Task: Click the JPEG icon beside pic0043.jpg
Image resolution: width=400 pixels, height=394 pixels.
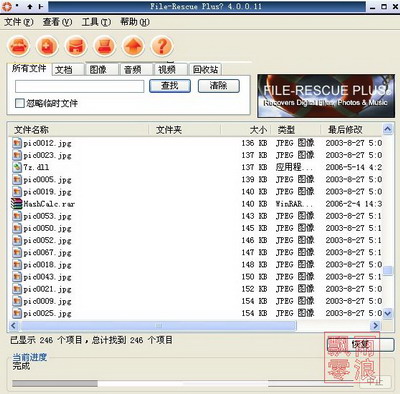Action: point(17,277)
